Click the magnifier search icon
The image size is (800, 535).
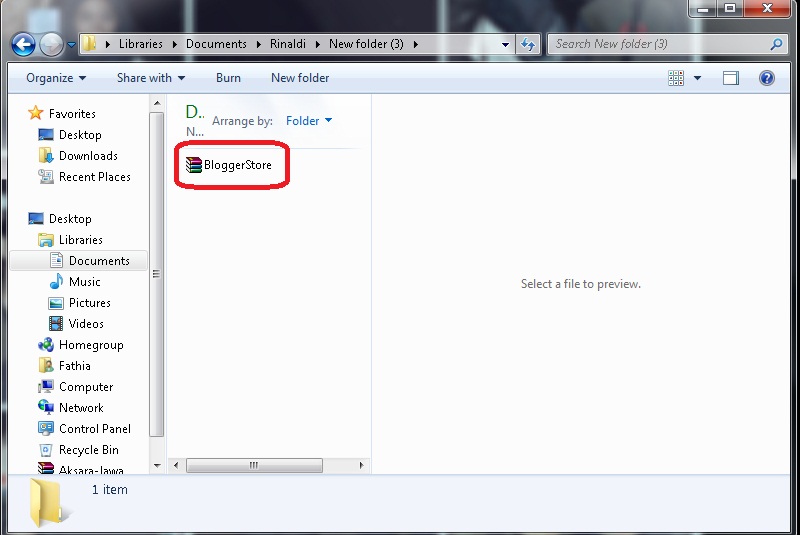[x=776, y=44]
